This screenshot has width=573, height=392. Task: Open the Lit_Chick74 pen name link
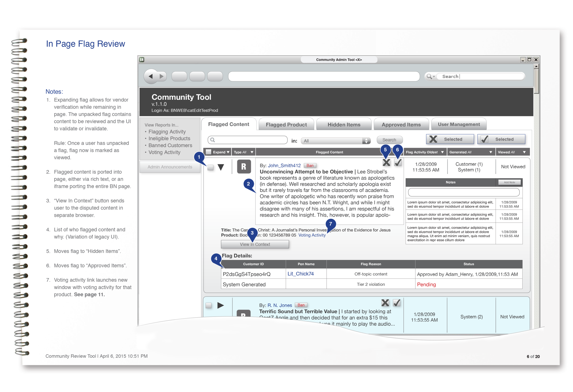300,274
